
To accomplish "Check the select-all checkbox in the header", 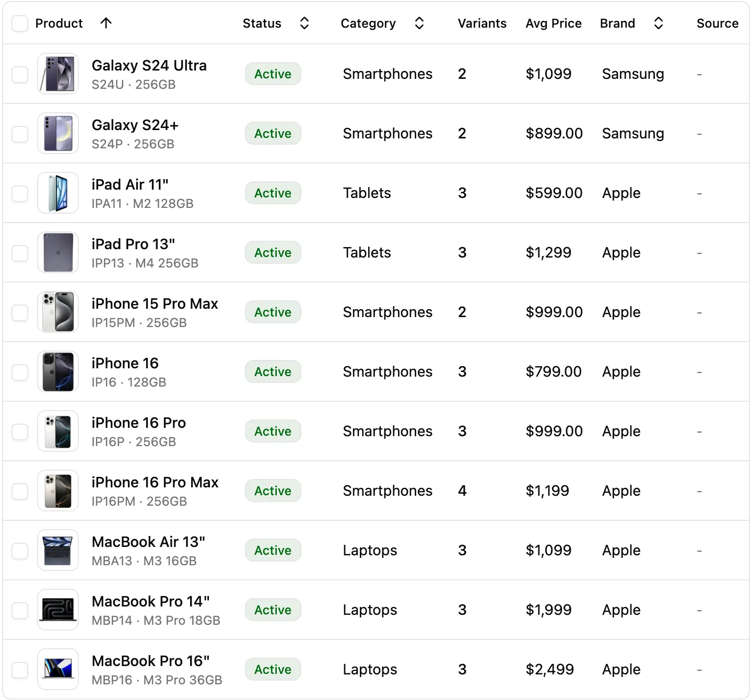I will (x=19, y=23).
